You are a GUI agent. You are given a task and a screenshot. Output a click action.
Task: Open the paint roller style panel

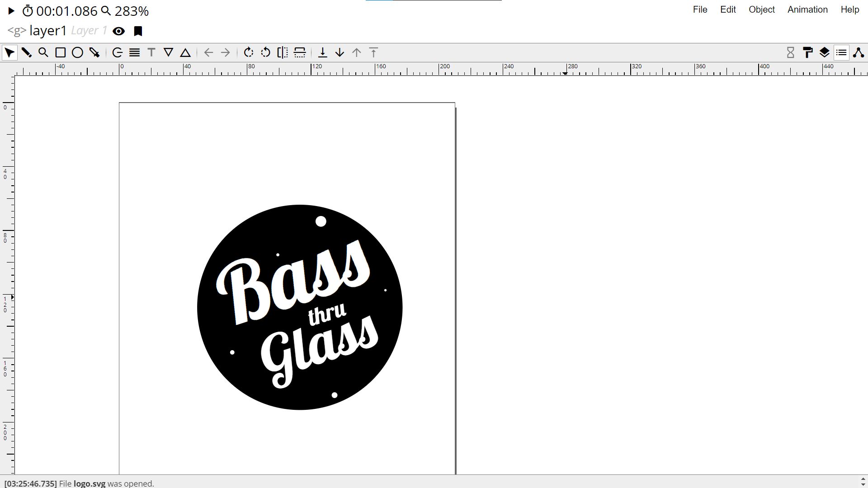tap(807, 53)
